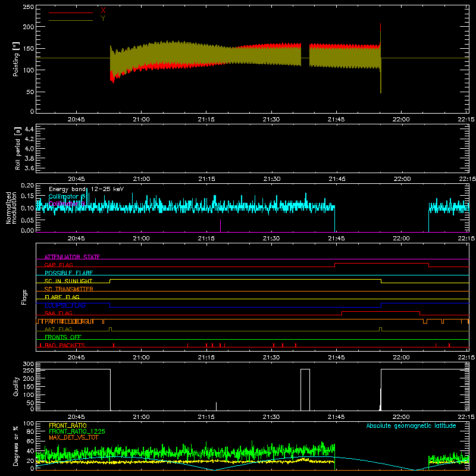Click the GAP_FLAG label
The height and width of the screenshot is (476, 476).
[x=58, y=265]
